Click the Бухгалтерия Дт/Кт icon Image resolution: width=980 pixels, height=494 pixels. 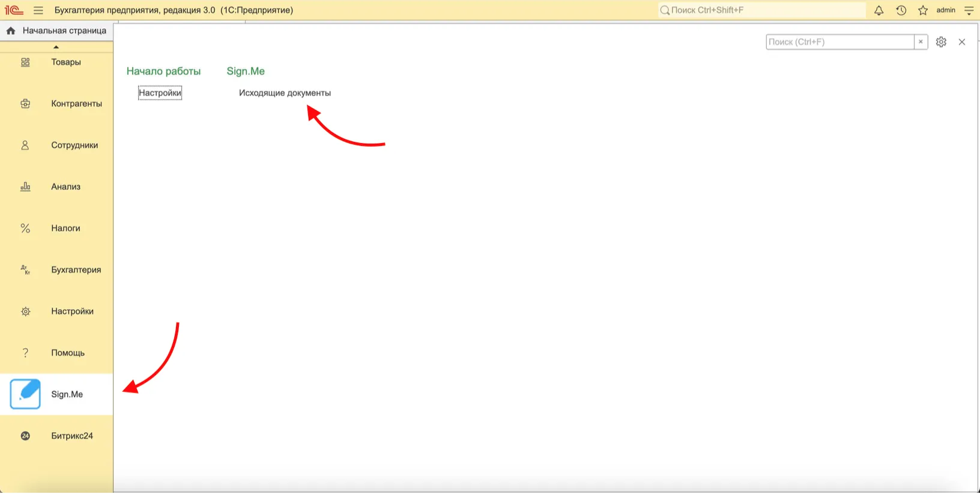tap(25, 269)
